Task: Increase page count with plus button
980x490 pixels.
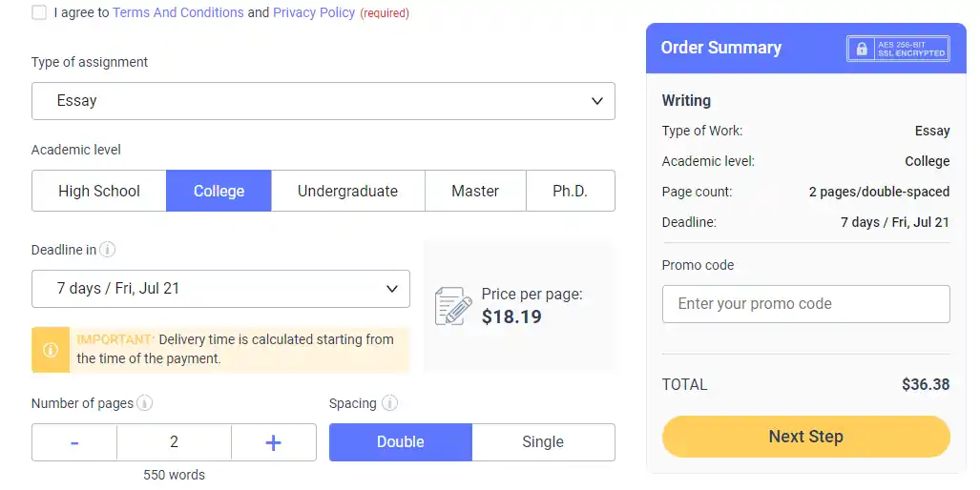Action: point(274,442)
